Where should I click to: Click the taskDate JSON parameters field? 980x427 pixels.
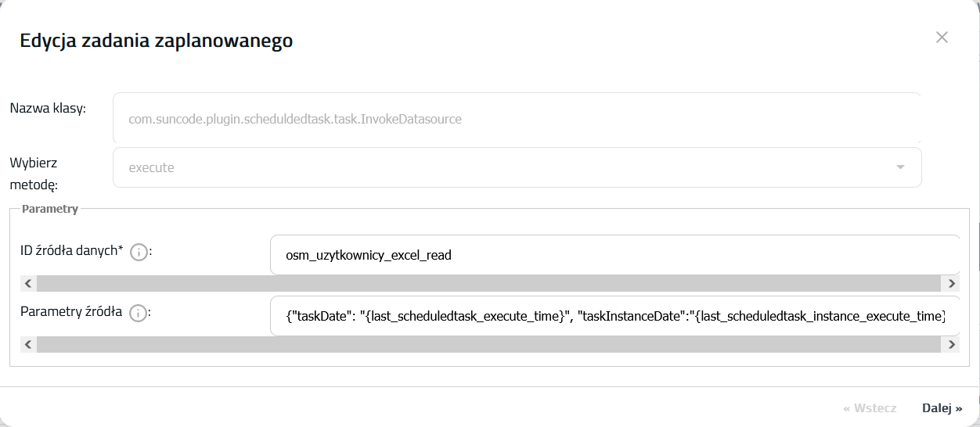[x=614, y=316]
